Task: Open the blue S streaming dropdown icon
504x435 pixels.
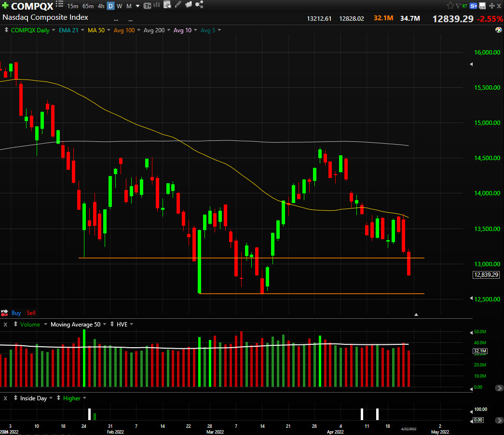Action: (x=473, y=6)
